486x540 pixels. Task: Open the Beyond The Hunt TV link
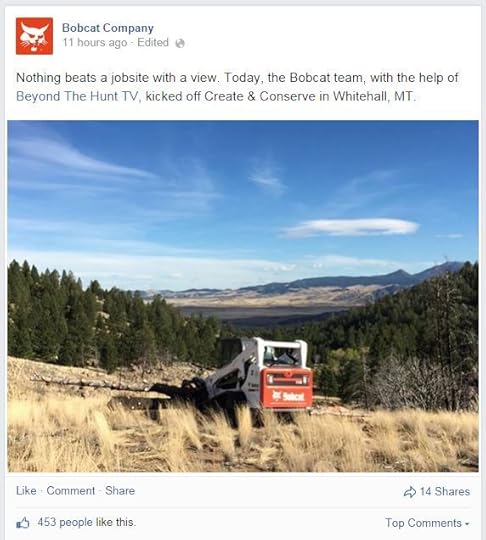(x=77, y=96)
